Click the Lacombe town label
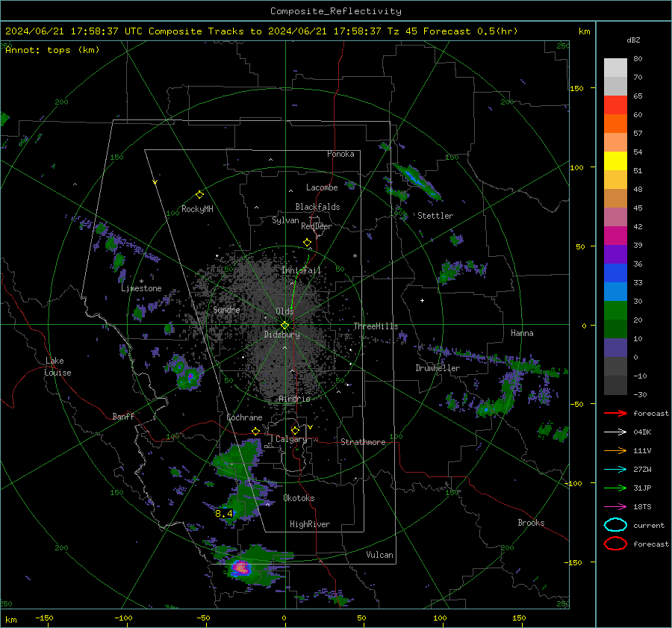Image resolution: width=672 pixels, height=628 pixels. 322,187
